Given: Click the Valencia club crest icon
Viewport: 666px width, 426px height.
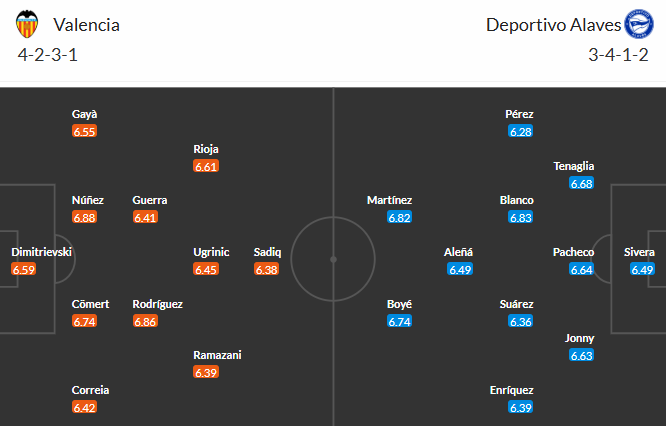Looking at the screenshot, I should (28, 24).
